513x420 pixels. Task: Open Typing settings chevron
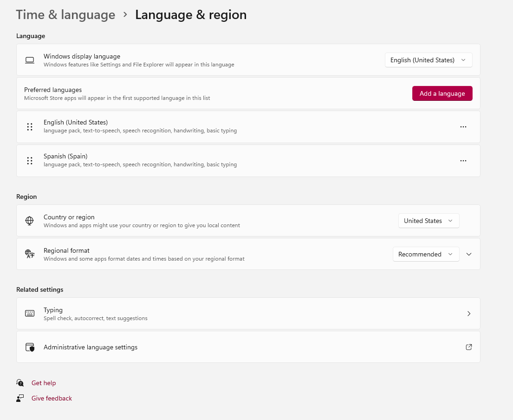point(468,314)
